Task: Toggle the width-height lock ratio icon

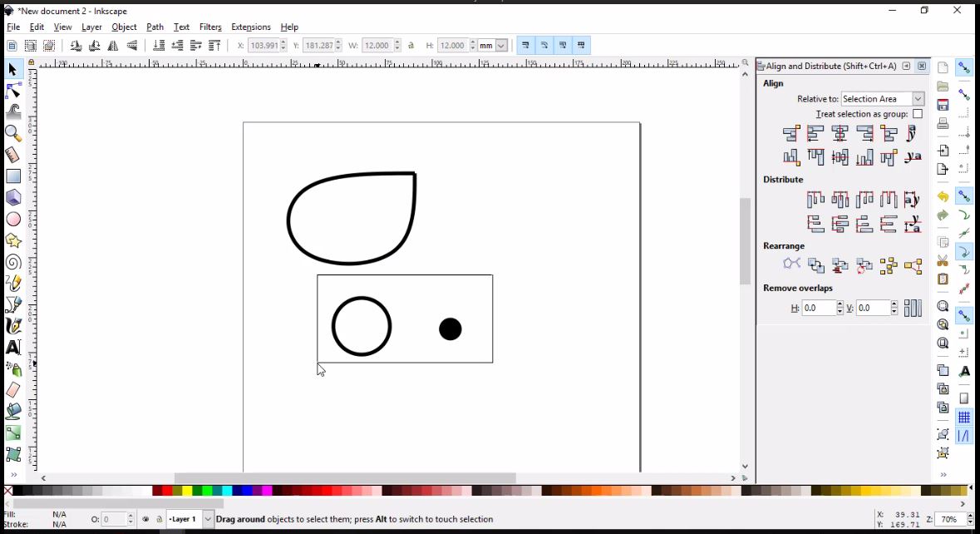Action: (x=411, y=45)
